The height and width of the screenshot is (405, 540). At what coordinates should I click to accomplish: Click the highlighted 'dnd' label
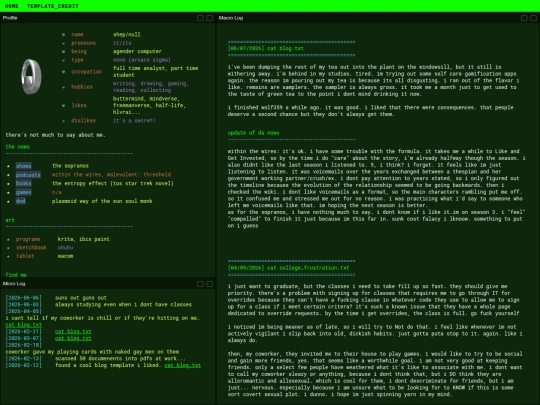(21, 201)
